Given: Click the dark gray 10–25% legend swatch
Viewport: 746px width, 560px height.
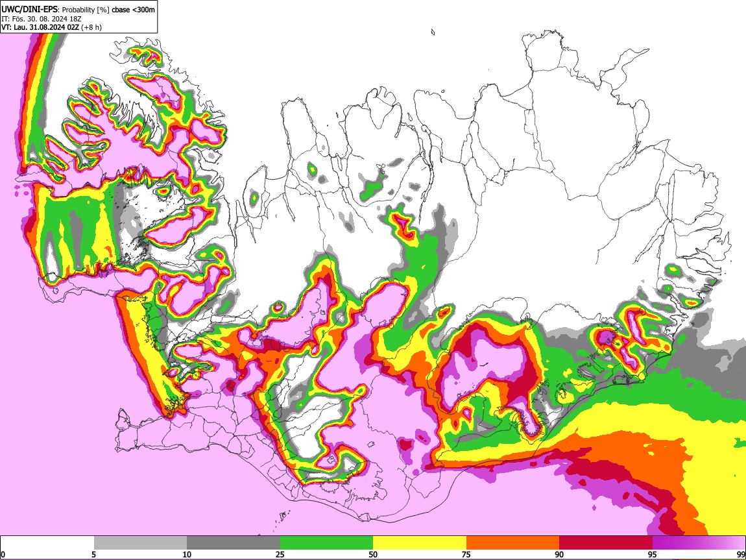Looking at the screenshot, I should click(234, 543).
